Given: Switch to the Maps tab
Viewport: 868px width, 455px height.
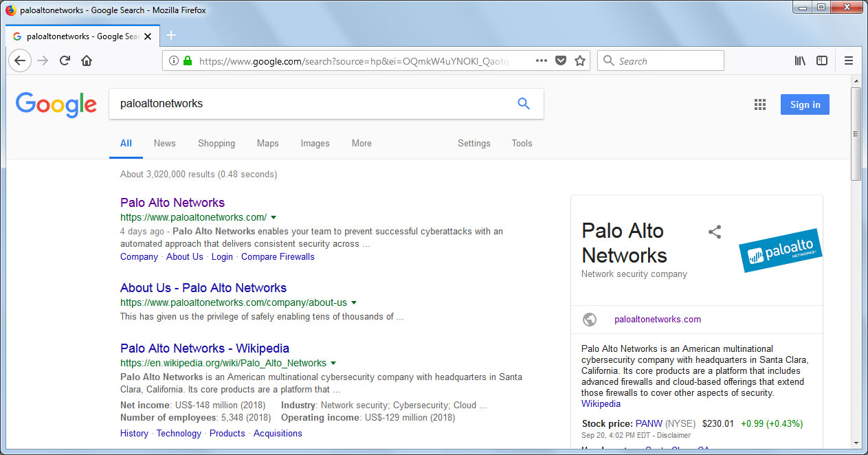Looking at the screenshot, I should 268,143.
